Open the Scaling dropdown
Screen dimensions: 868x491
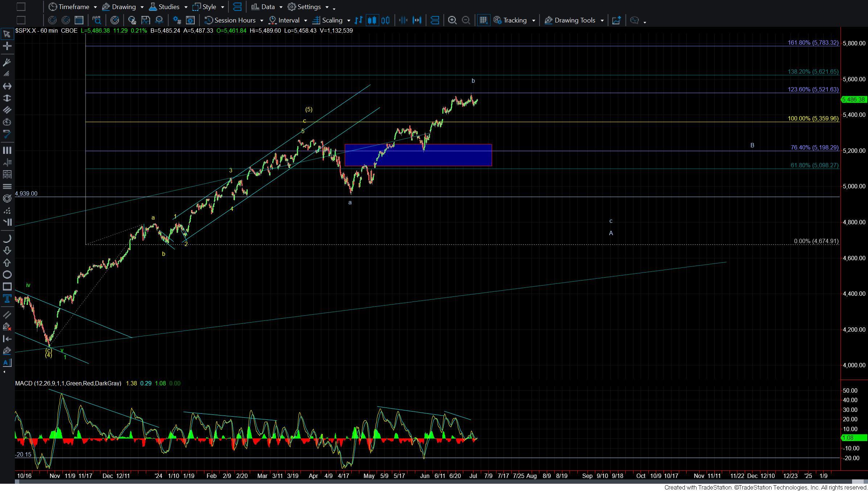click(331, 20)
